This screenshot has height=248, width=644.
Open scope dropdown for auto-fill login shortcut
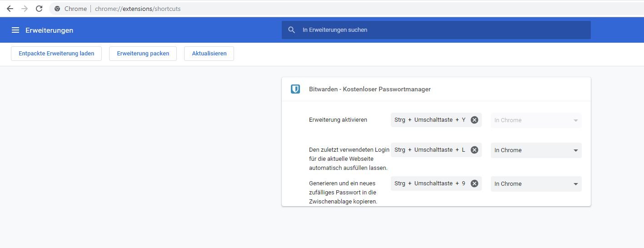(536, 150)
